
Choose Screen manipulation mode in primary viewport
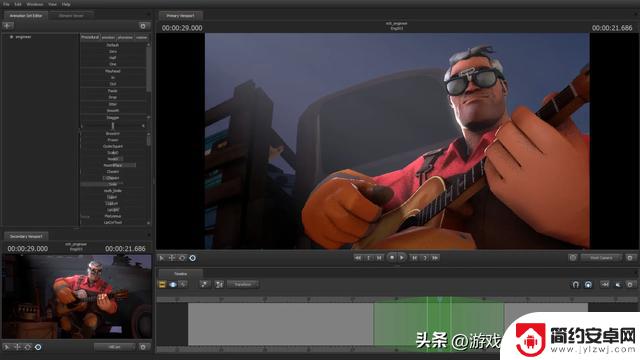coord(193,258)
